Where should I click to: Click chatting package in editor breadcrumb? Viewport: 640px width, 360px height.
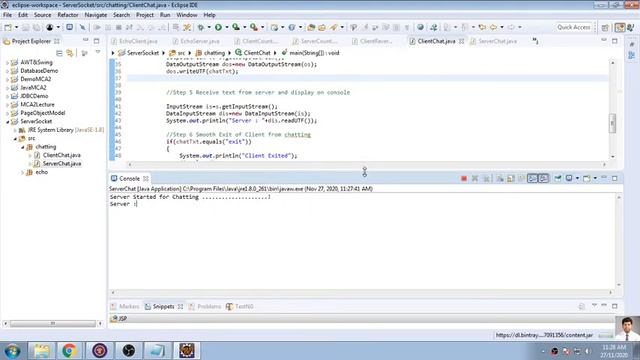(214, 53)
